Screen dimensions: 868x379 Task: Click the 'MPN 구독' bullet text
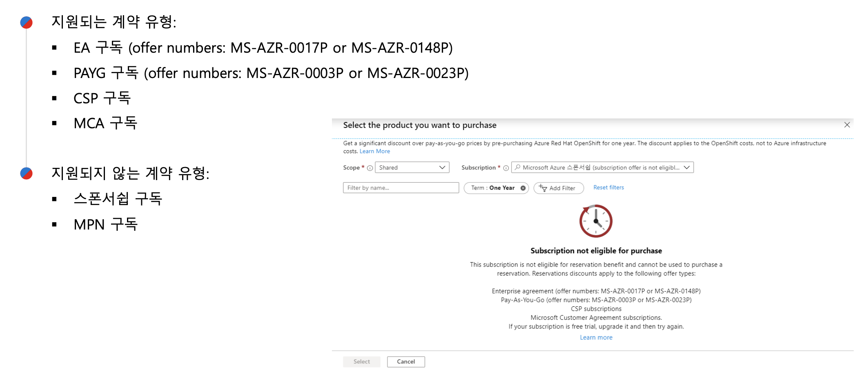[106, 224]
